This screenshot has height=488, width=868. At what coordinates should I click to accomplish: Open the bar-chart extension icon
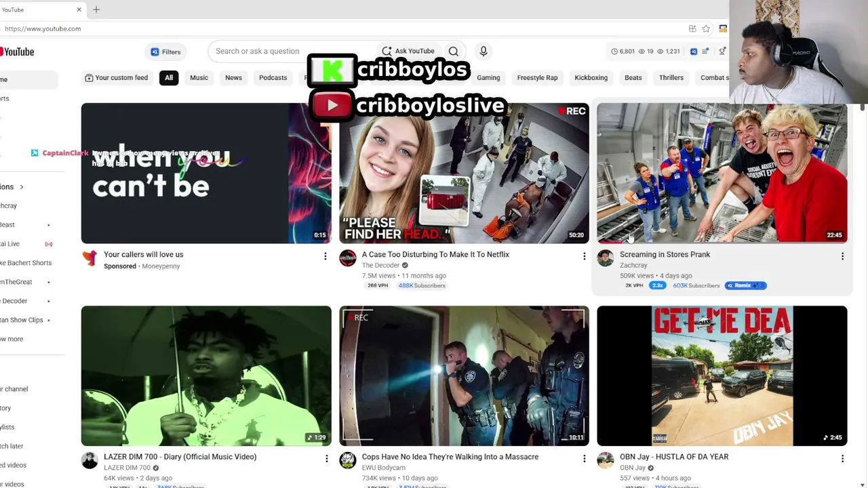[723, 28]
